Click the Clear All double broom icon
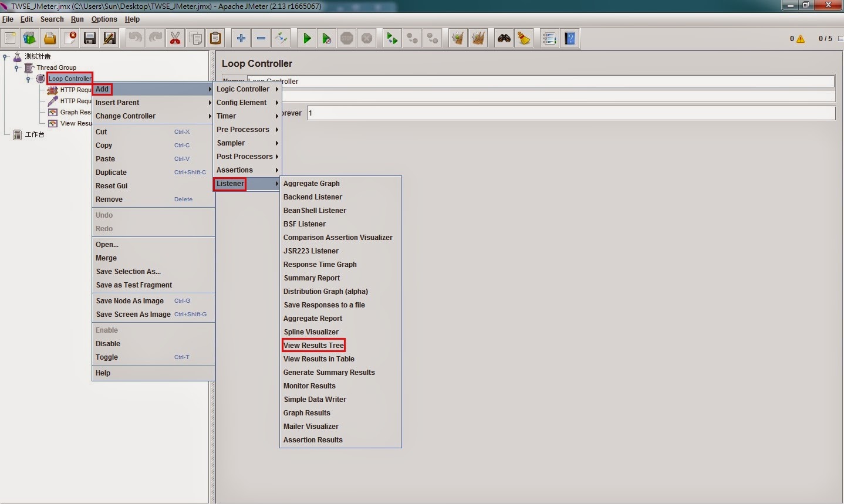This screenshot has width=844, height=504. (478, 38)
